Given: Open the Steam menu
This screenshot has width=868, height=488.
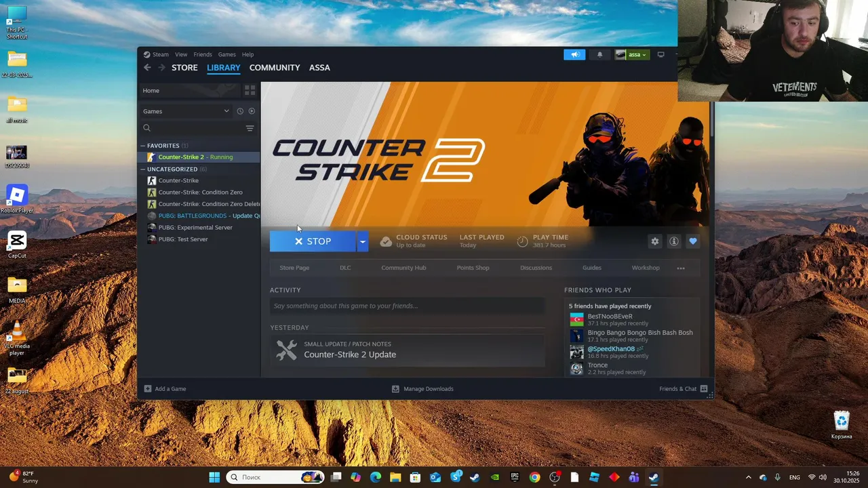Looking at the screenshot, I should (157, 54).
